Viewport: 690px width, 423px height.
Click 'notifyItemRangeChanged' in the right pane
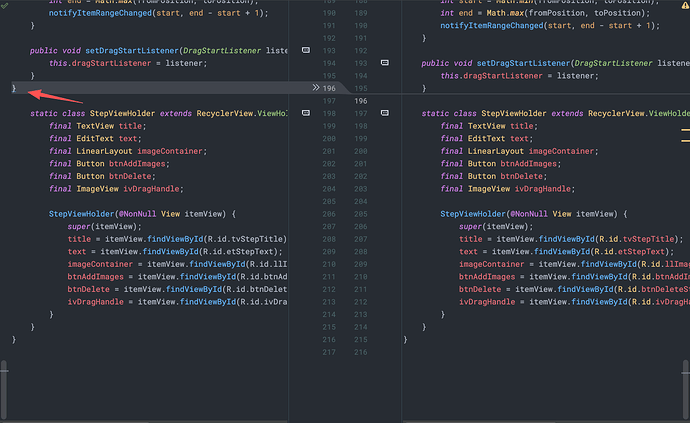492,26
